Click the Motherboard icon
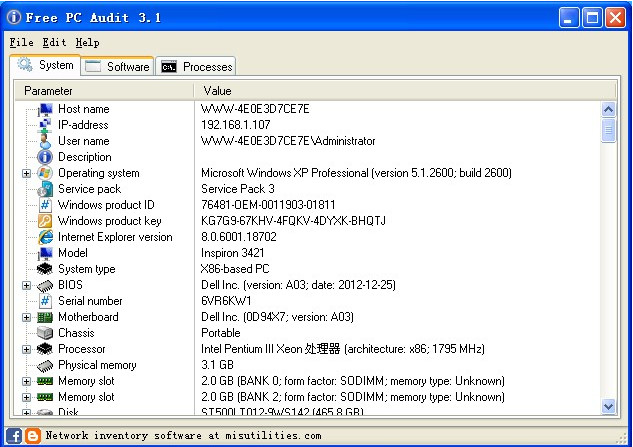The width and height of the screenshot is (633, 447). [45, 317]
